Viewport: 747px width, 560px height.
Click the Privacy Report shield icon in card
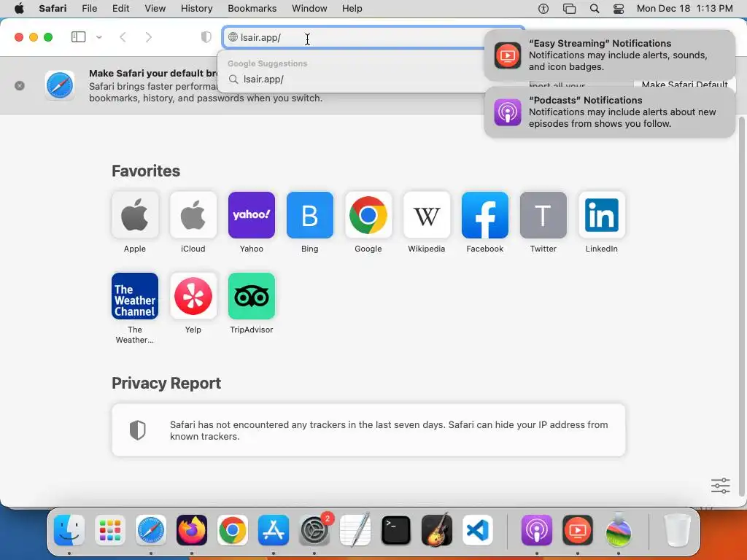[x=138, y=430]
